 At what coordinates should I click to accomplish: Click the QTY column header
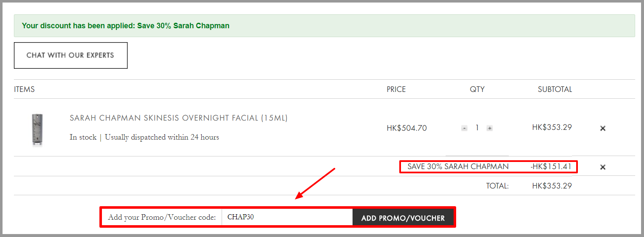point(477,89)
